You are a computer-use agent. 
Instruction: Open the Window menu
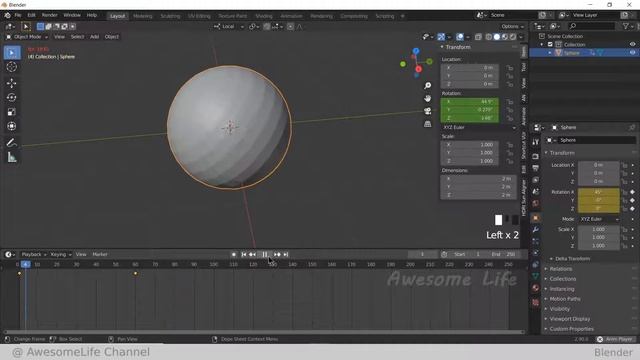72,15
